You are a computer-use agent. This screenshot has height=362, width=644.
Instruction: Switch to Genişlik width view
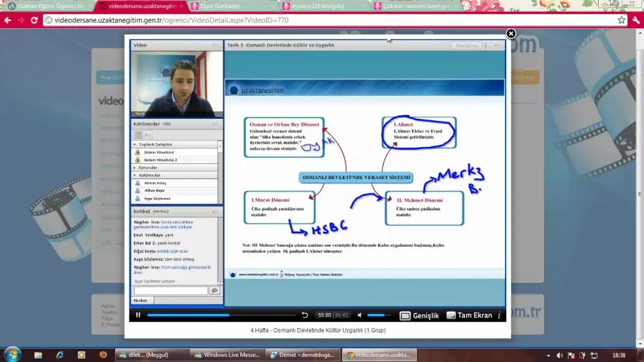click(x=419, y=315)
